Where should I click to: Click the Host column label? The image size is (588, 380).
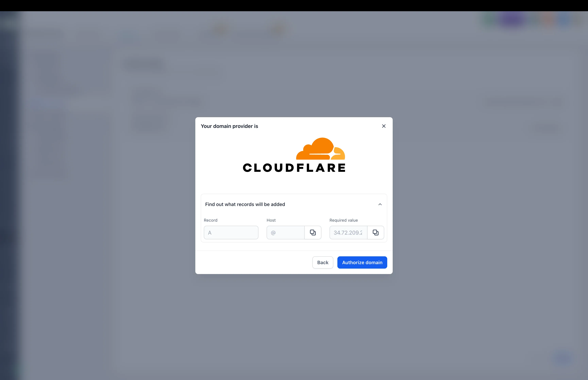pos(271,220)
